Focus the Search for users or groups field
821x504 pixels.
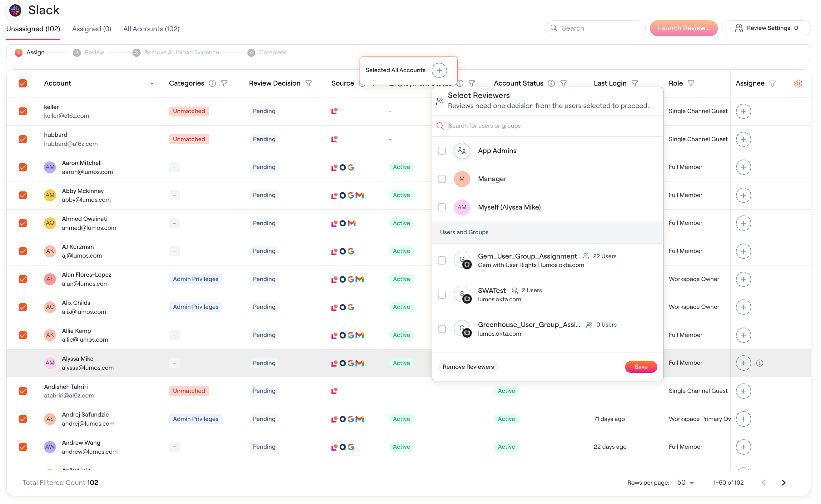[x=547, y=126]
